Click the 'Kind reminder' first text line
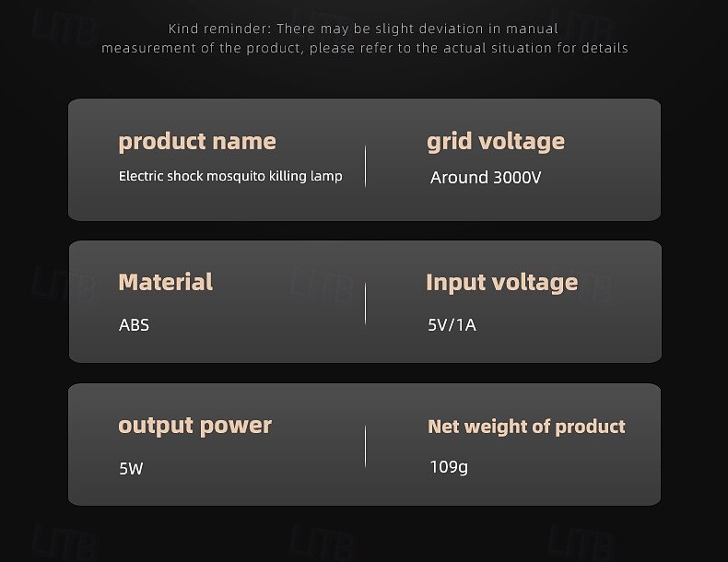The height and width of the screenshot is (562, 728). pos(363,29)
